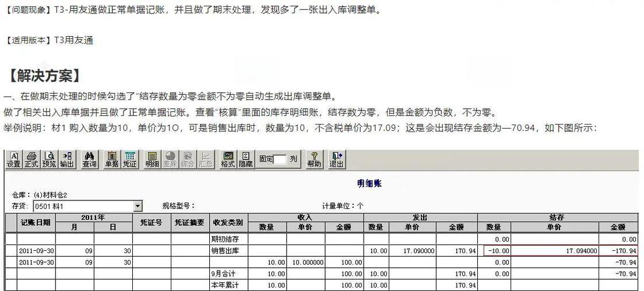
Task: Click the 记账日期 column header
Action: (x=36, y=223)
